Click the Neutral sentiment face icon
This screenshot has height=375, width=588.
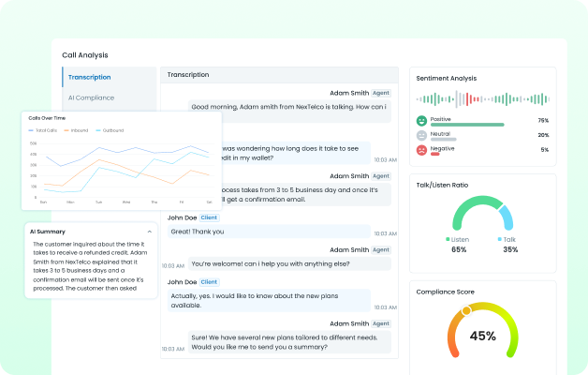[422, 135]
